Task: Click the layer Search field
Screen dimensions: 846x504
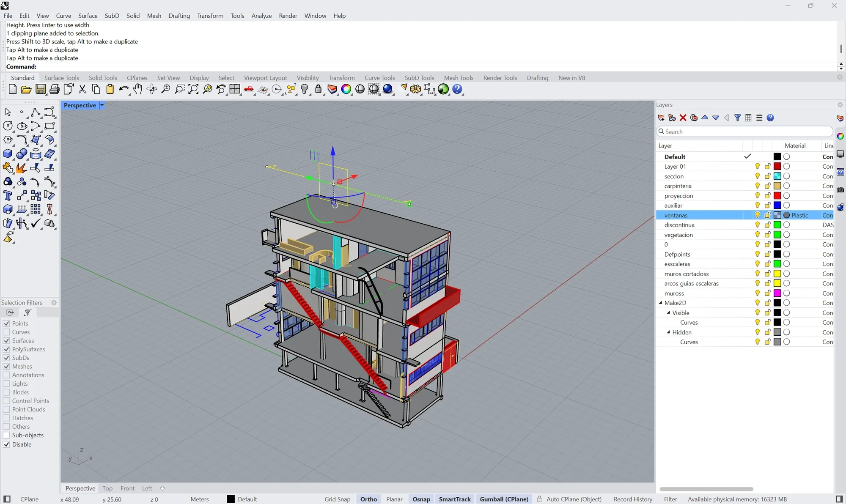Action: point(744,131)
